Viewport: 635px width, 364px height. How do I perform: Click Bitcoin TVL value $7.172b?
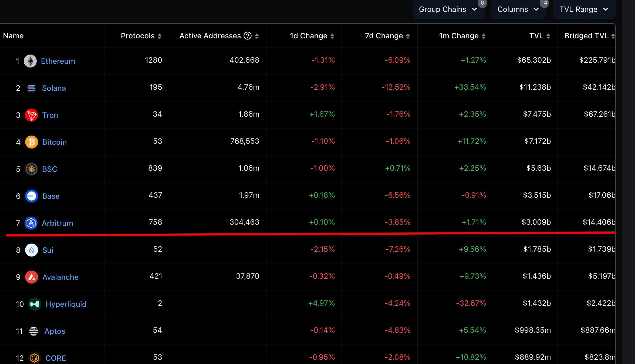(x=538, y=141)
